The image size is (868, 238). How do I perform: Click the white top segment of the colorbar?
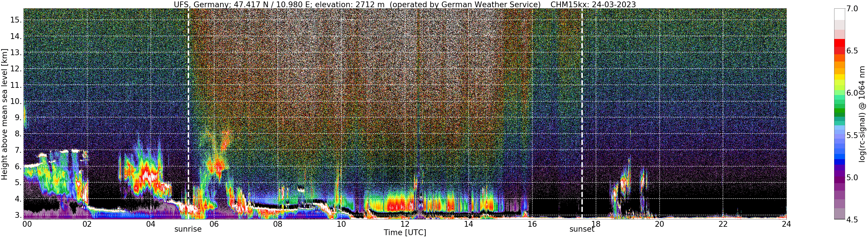pyautogui.click(x=840, y=14)
